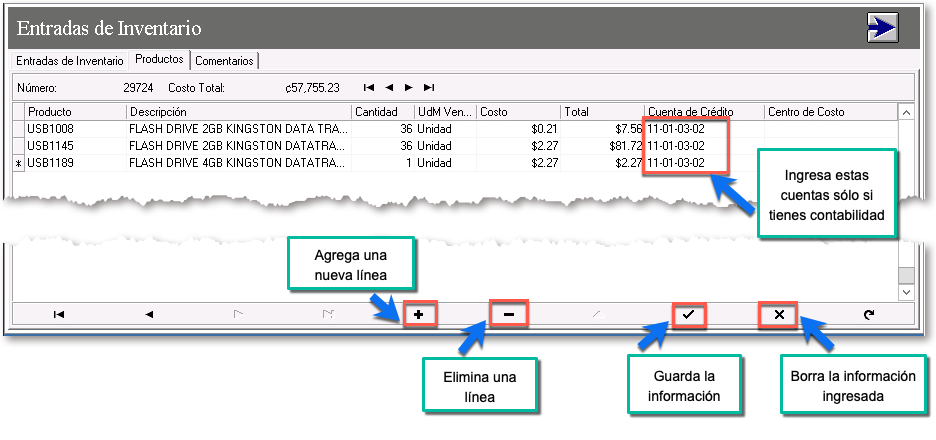Click Unidad cell in USB1008 row
The width and height of the screenshot is (936, 440).
point(445,128)
